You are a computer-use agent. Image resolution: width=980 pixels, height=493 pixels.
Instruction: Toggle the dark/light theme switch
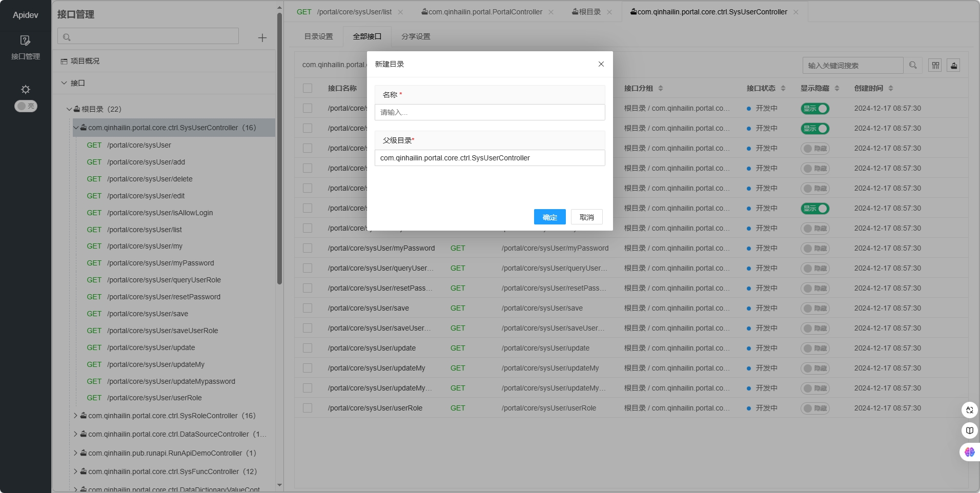click(x=26, y=106)
